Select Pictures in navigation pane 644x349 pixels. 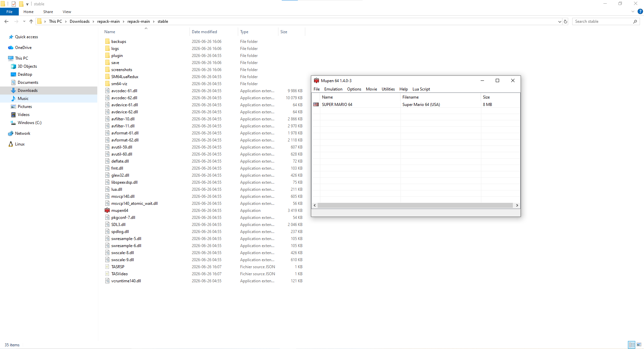(25, 107)
